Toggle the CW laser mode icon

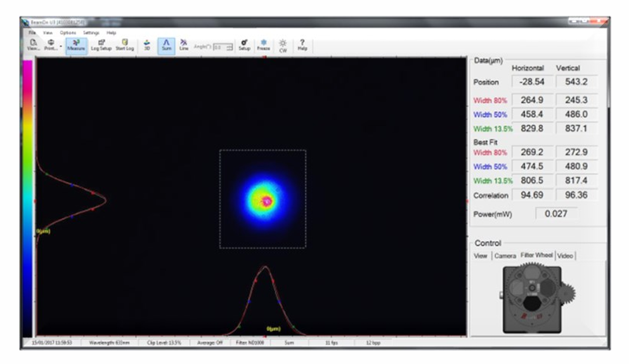(283, 46)
